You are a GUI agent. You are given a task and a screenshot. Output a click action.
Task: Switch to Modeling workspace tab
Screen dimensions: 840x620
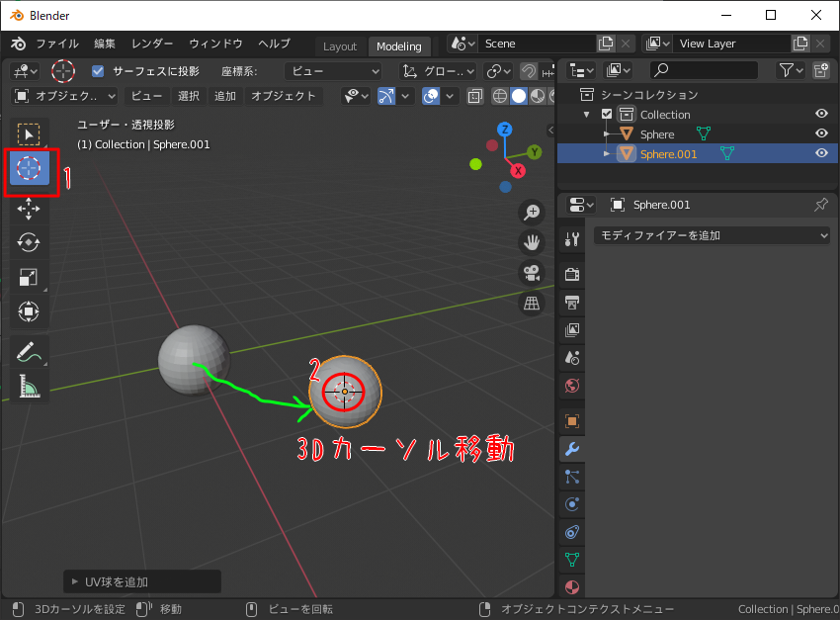(399, 46)
